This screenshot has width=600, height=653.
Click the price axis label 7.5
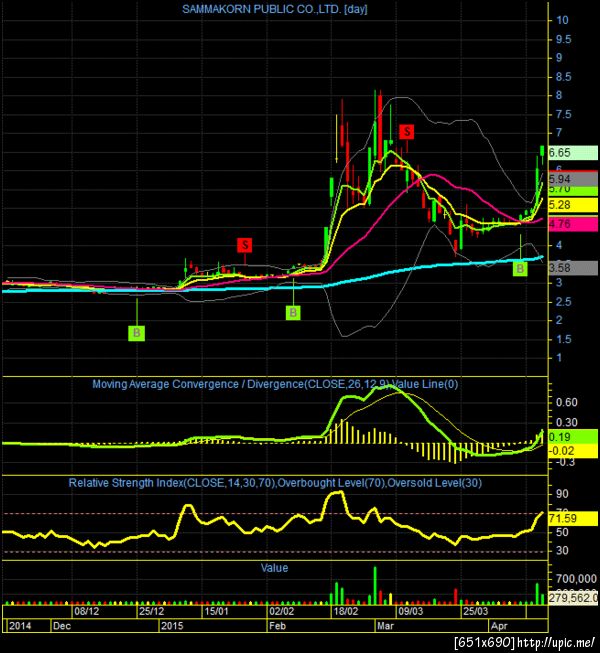pyautogui.click(x=563, y=115)
